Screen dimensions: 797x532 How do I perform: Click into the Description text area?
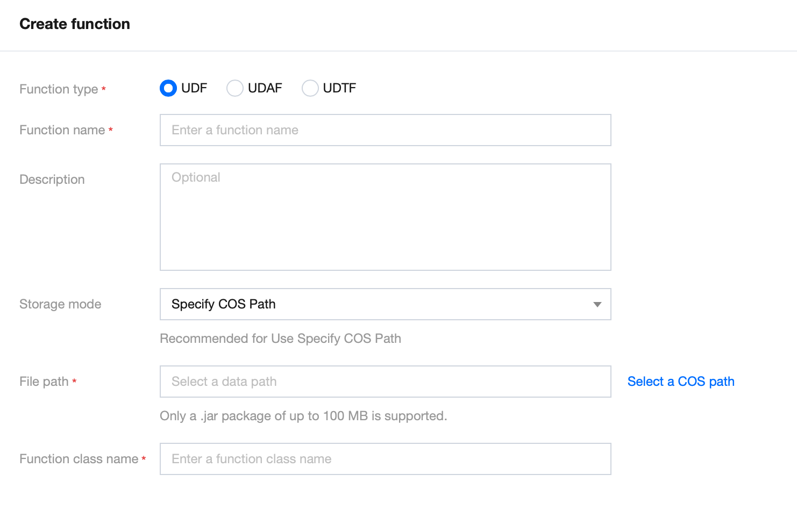click(x=385, y=217)
